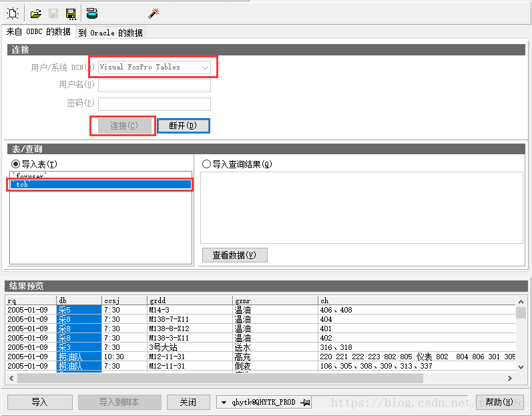Select the `tcb` table row
The height and width of the screenshot is (416, 532).
click(x=101, y=184)
